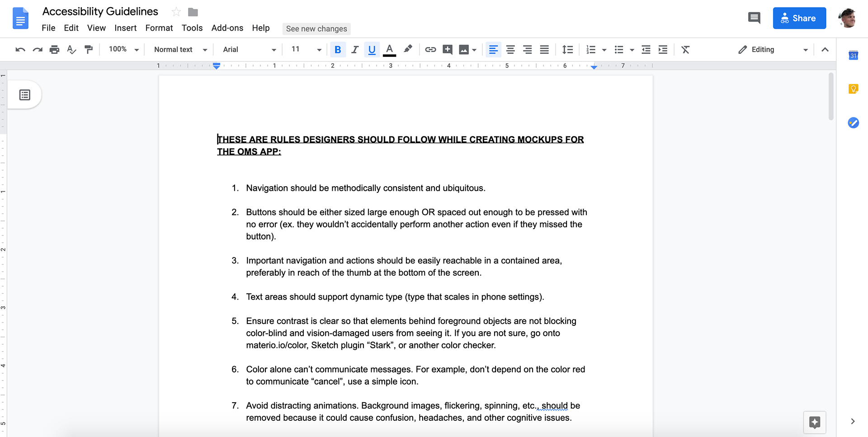This screenshot has height=437, width=868.
Task: Click the Undo arrow icon
Action: pos(20,50)
